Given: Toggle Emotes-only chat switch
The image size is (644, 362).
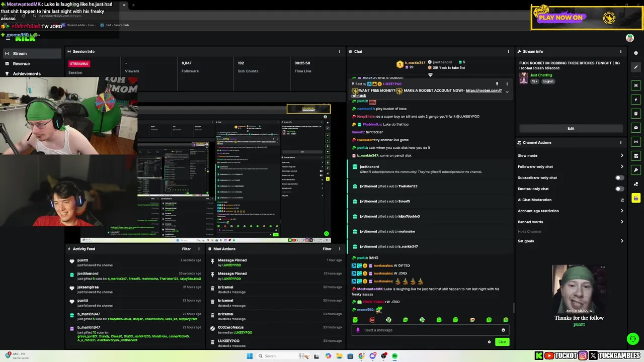Looking at the screenshot, I should tap(619, 189).
